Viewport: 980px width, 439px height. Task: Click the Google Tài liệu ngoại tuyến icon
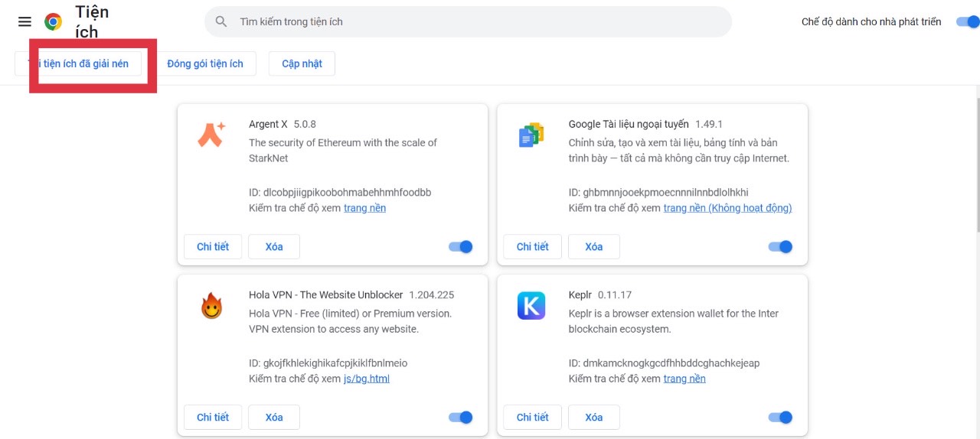point(531,135)
